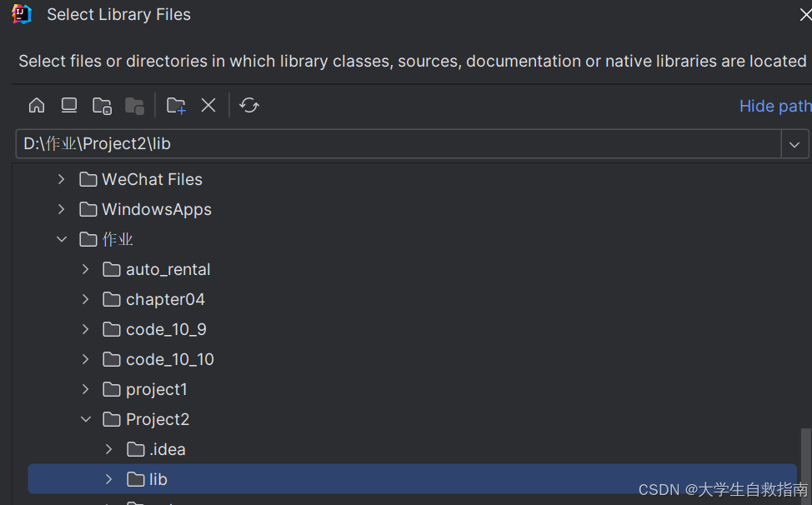Click the Delete (X) toolbar icon

pyautogui.click(x=208, y=106)
